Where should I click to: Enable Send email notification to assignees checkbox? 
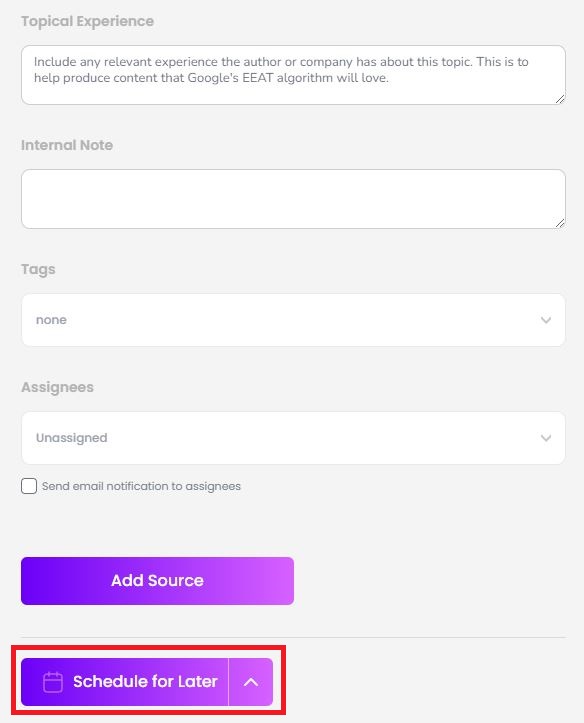click(29, 486)
